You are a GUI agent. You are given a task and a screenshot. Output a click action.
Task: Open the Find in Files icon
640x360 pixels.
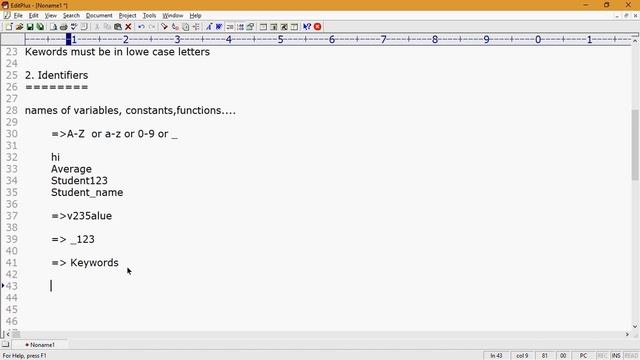click(185, 27)
